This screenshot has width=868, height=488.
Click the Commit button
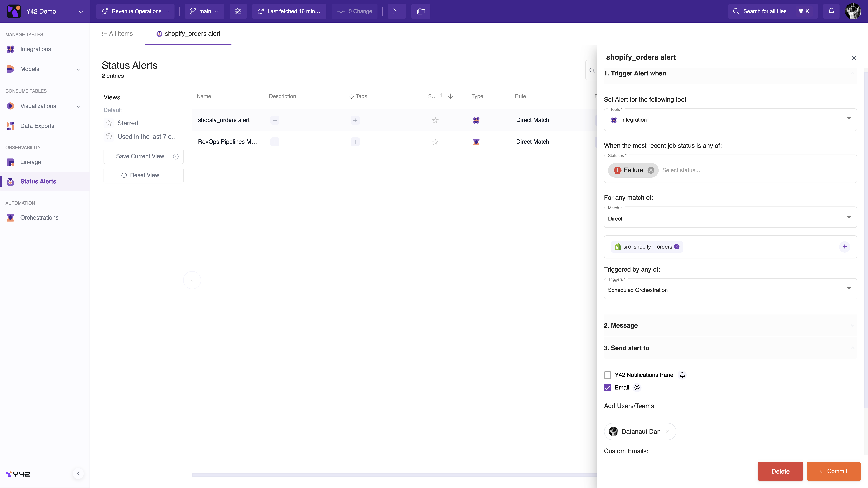click(x=834, y=471)
